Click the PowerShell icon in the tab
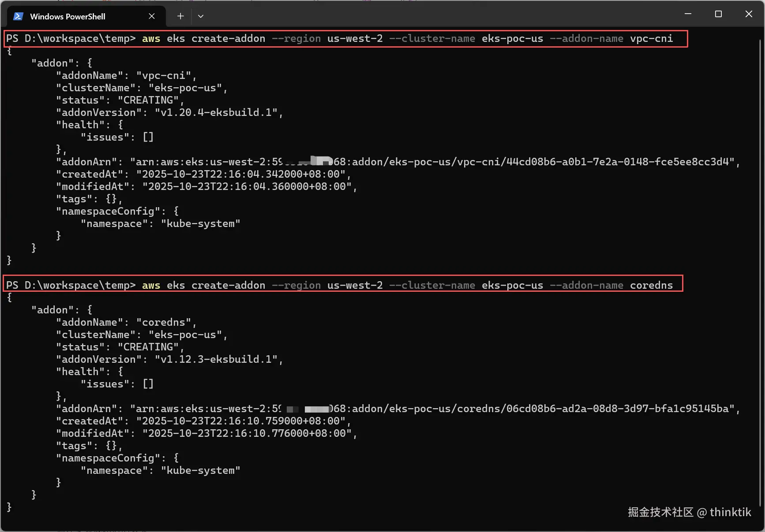765x532 pixels. tap(18, 16)
